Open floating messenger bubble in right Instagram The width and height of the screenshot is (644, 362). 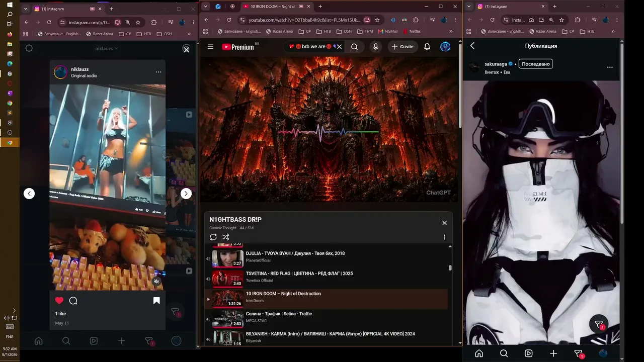[x=599, y=324]
